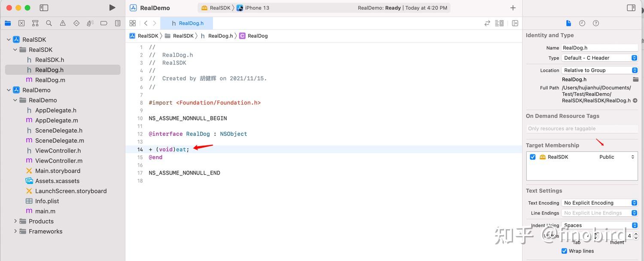
Task: Click RealDog.h in jump bar
Action: pyautogui.click(x=216, y=36)
